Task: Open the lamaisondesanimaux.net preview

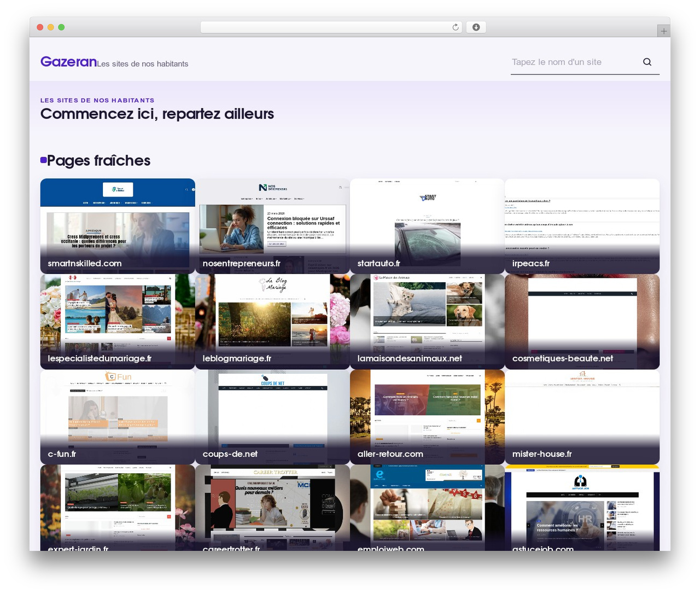Action: [427, 322]
